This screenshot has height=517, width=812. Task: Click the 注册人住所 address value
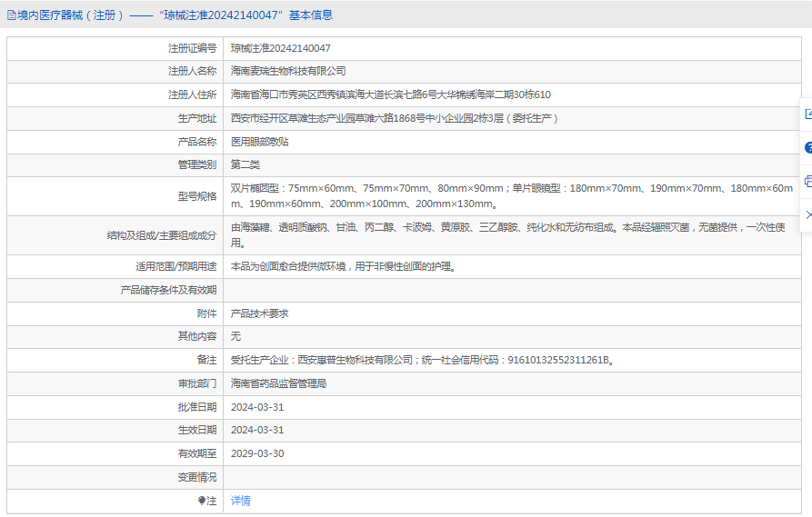390,94
